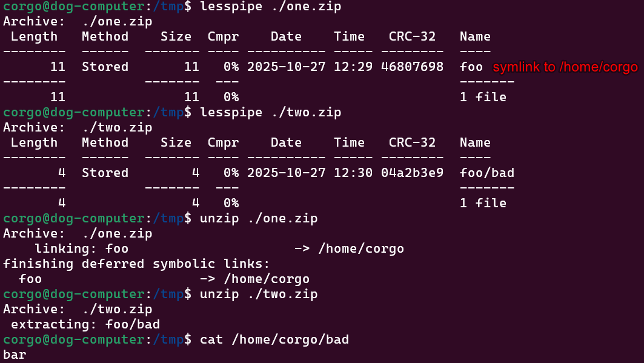Click the 'extracting: foo/bad' output line

tap(85, 324)
